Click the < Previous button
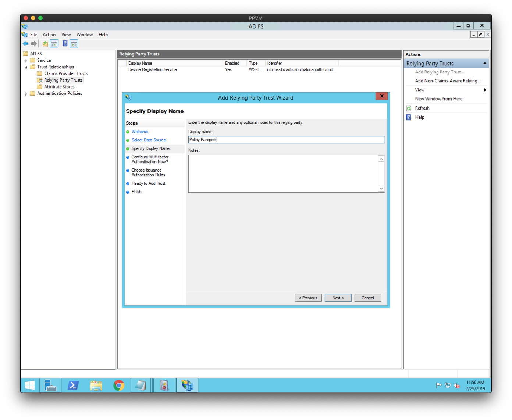The width and height of the screenshot is (512, 420). click(308, 298)
